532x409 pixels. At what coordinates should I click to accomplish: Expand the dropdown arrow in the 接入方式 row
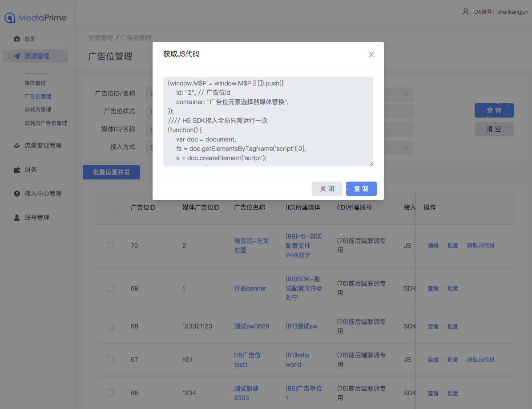(406, 148)
